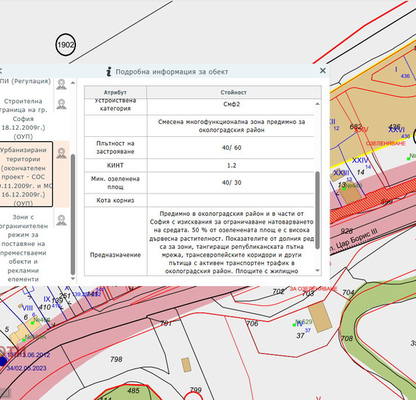Click the green parcel 485 on map
Screen dimensions: 416x400
[133, 390]
